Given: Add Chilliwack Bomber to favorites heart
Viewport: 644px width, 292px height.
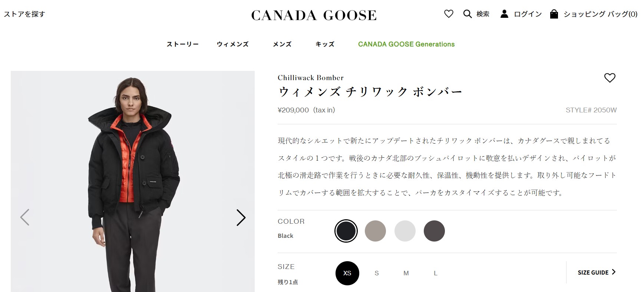Looking at the screenshot, I should coord(610,78).
